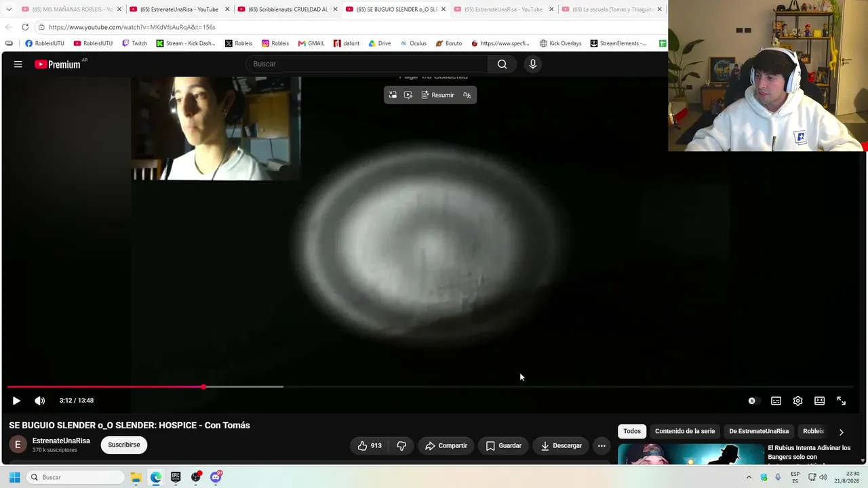The width and height of the screenshot is (868, 488).
Task: Click the translate icon in the video overlay
Action: click(x=467, y=95)
